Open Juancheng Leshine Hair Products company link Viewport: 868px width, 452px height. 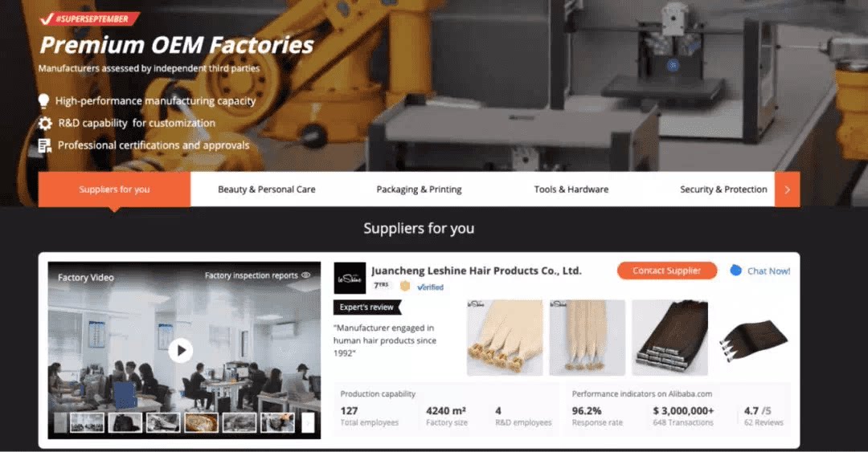477,271
